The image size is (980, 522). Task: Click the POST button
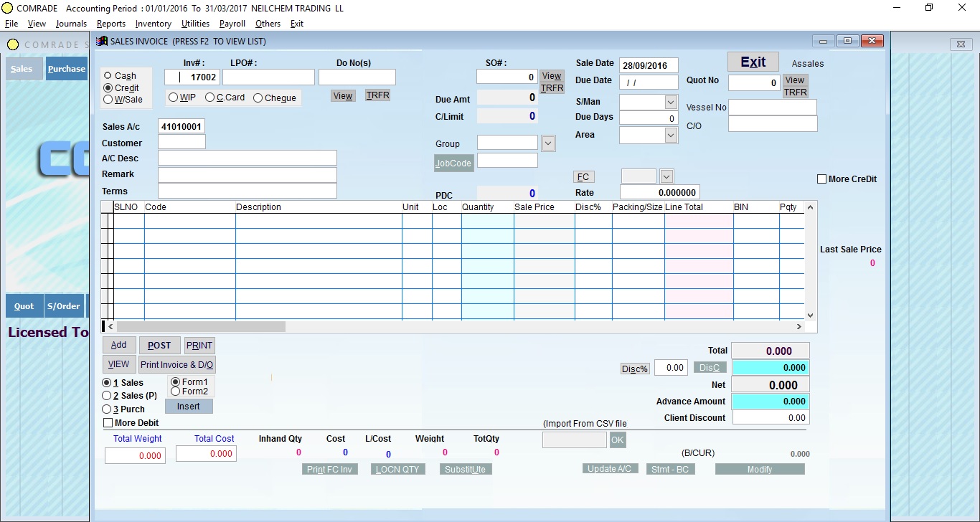(159, 345)
